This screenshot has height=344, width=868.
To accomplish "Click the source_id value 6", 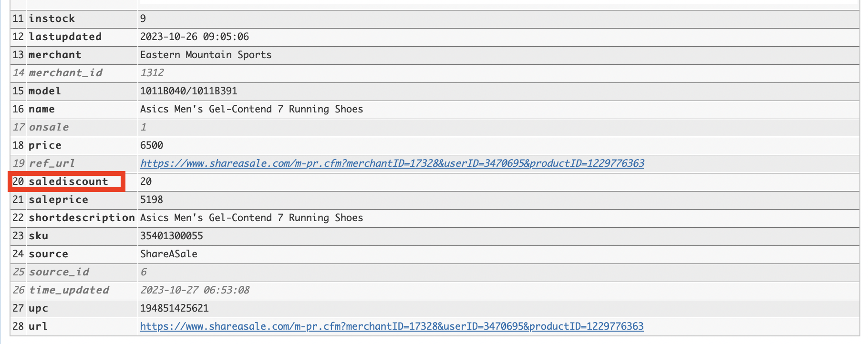I will coord(143,272).
